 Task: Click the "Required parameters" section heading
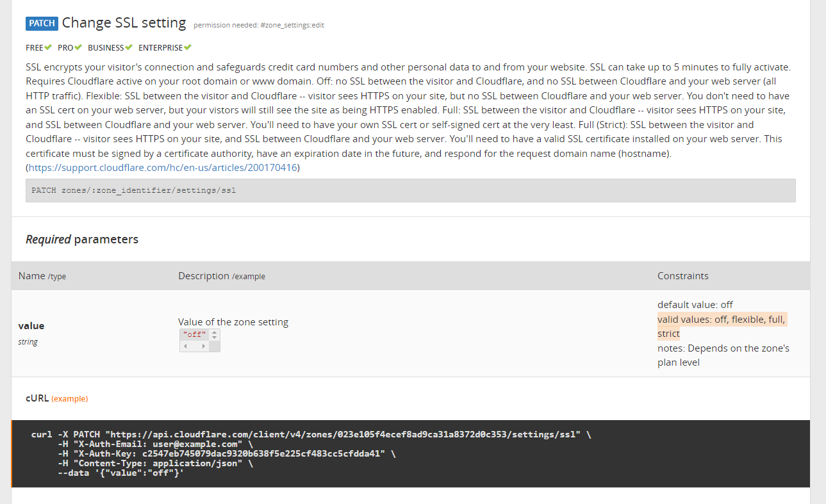[82, 240]
